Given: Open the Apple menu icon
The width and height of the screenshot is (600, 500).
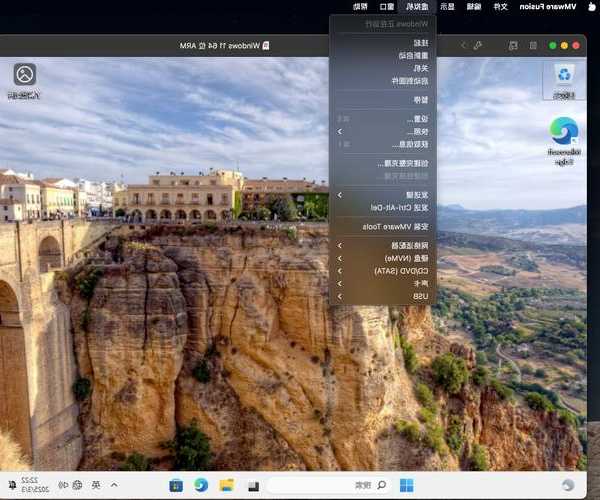Looking at the screenshot, I should [x=592, y=7].
